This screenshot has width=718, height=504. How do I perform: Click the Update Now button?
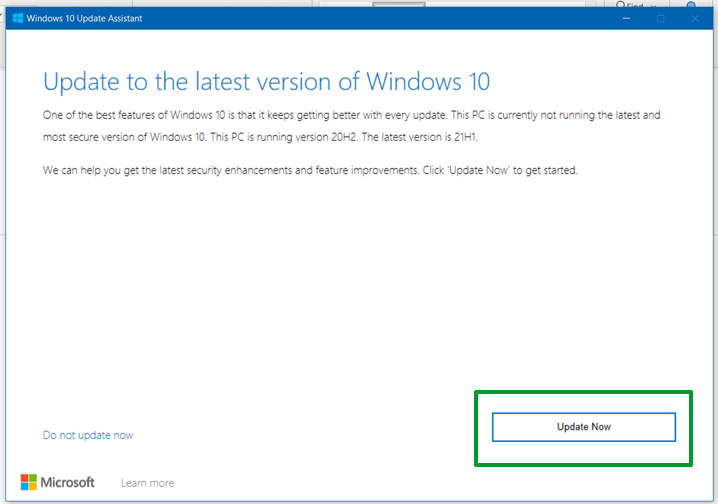(x=583, y=427)
